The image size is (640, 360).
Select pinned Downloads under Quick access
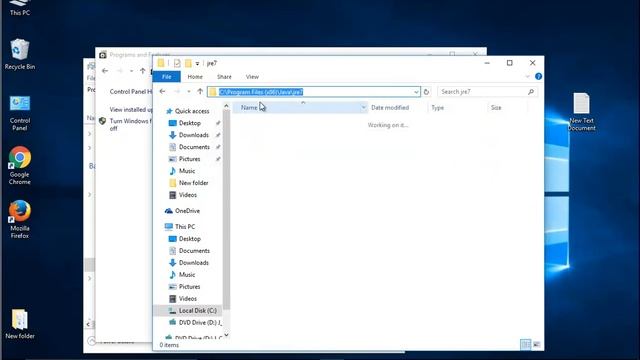point(193,135)
